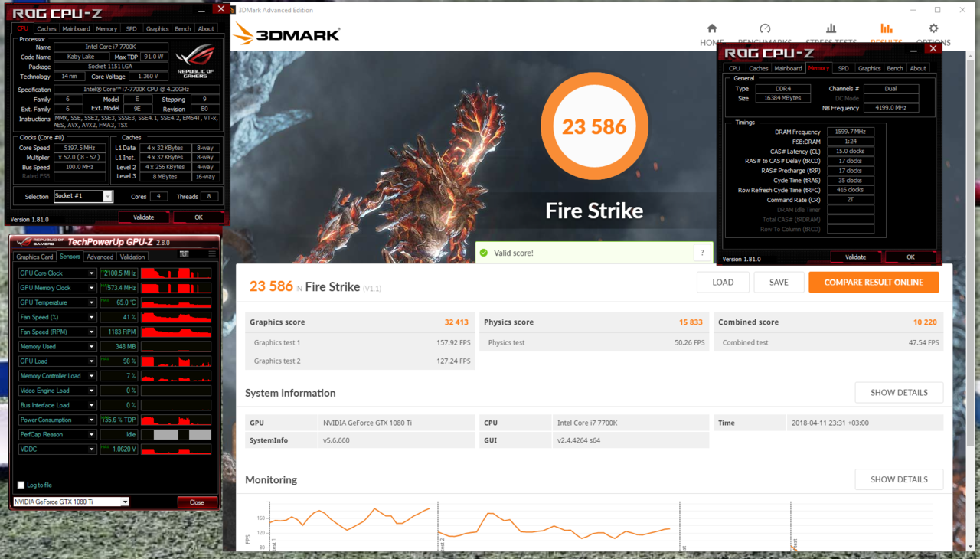Click the NB Frequency 4199.0 MHz field

pos(891,108)
